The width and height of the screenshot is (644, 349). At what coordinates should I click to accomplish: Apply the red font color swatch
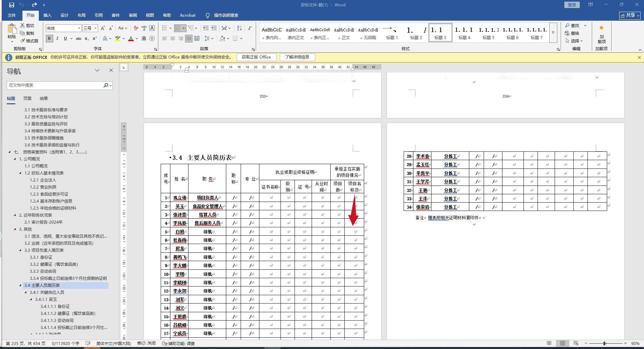coord(131,38)
